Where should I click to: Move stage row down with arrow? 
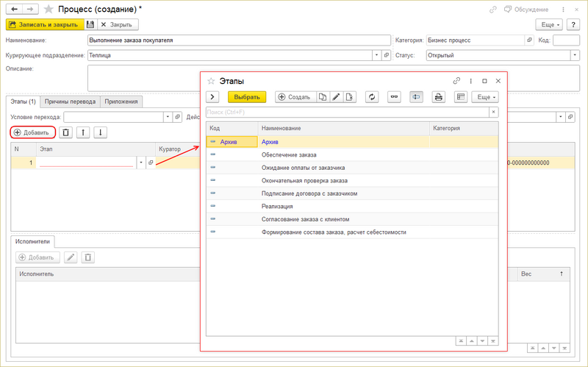100,132
